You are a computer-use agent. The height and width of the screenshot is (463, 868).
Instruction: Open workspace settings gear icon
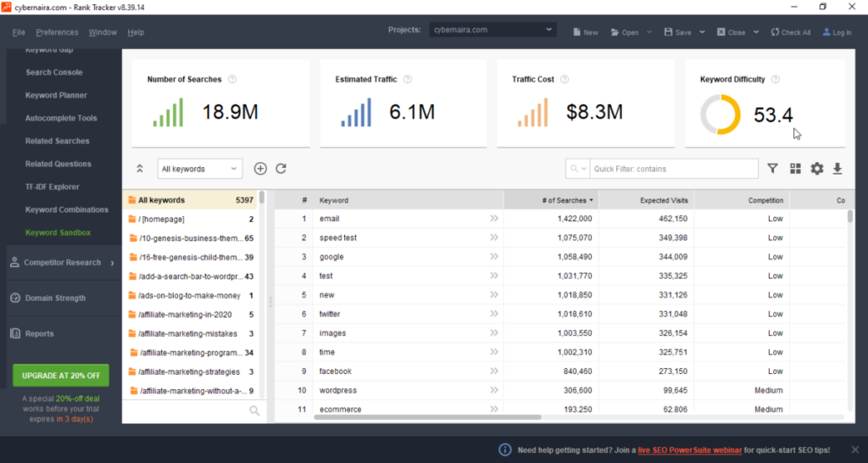pyautogui.click(x=816, y=169)
